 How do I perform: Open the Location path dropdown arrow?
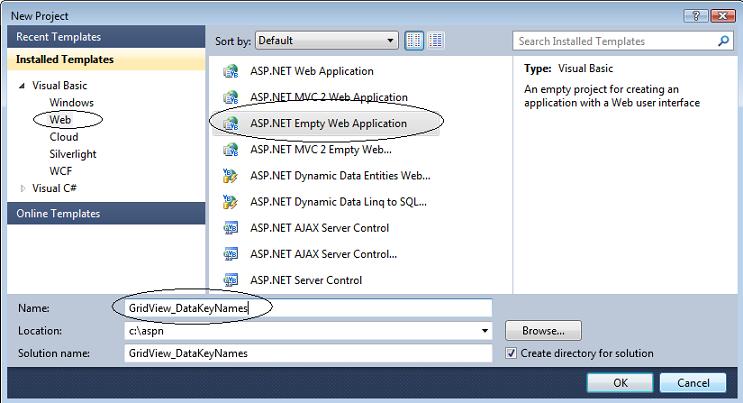(485, 330)
